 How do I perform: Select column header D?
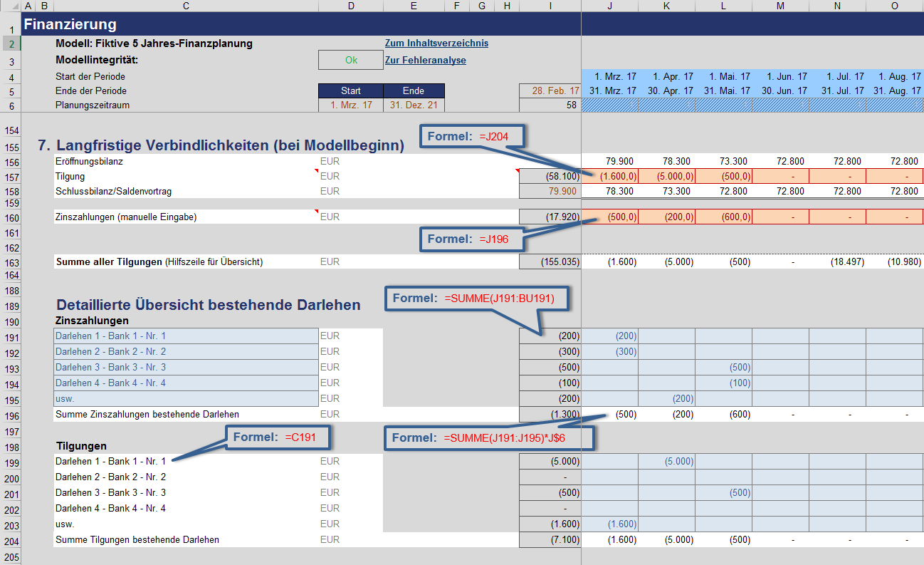point(351,6)
